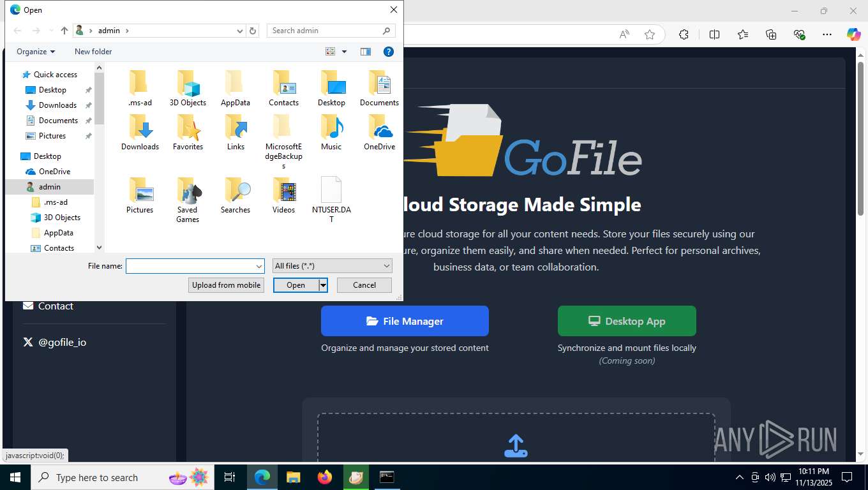This screenshot has height=490, width=868.
Task: Click the Search admin field
Action: (324, 31)
